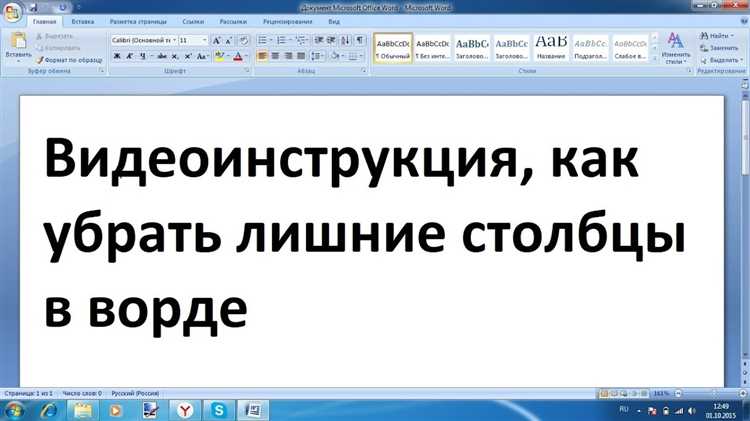Click the Shrink Font icon
This screenshot has width=750, height=421.
point(229,41)
